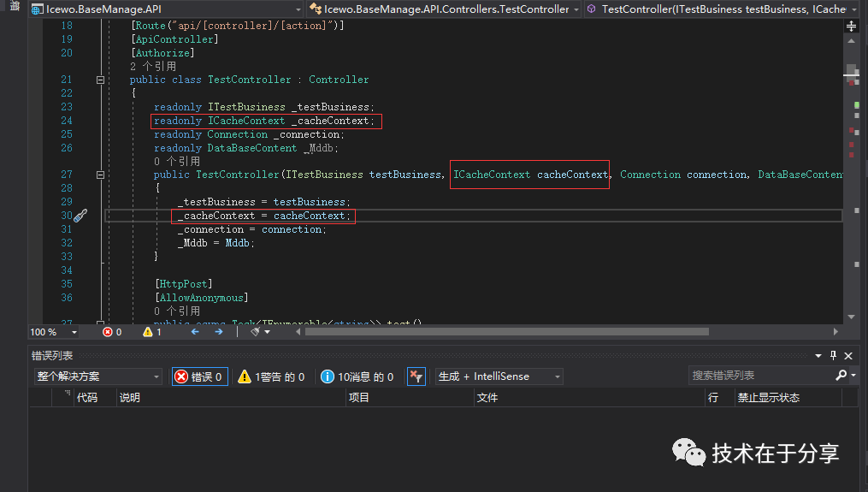Click the '_Mddb = Mddb;' code line
This screenshot has height=492, width=868.
click(x=216, y=243)
